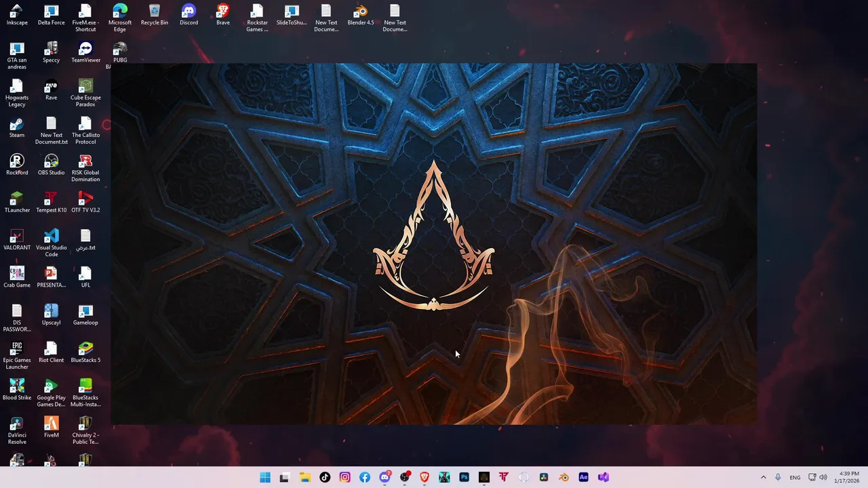Select the Hogwarts Legacy shortcut
868x488 pixels.
tap(17, 94)
